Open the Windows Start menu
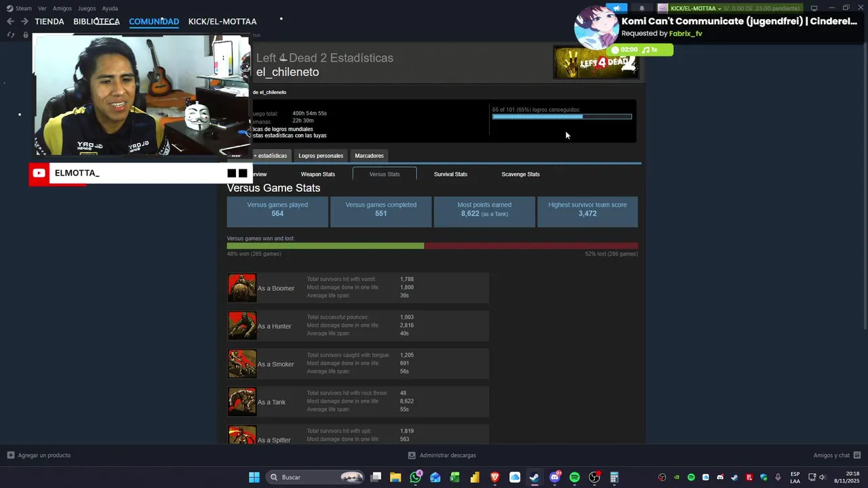The width and height of the screenshot is (868, 488). tap(254, 477)
